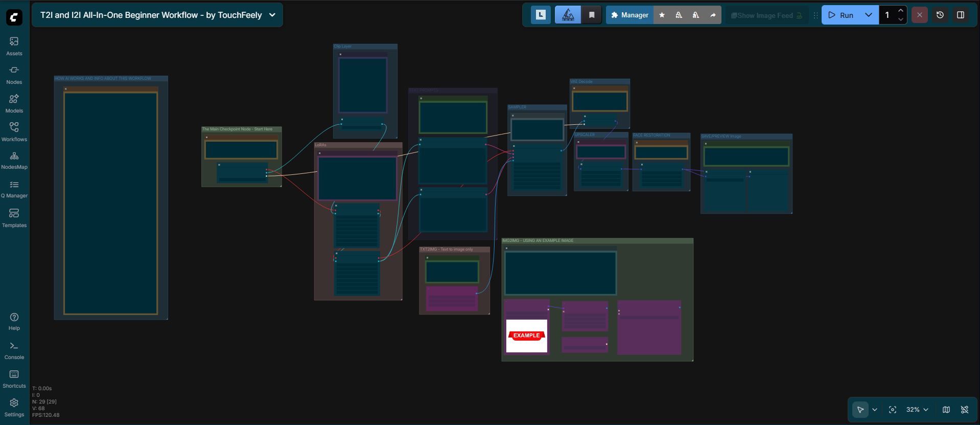Select the 'UPSCALER' group title
Image resolution: width=980 pixels, height=425 pixels.
pyautogui.click(x=585, y=135)
